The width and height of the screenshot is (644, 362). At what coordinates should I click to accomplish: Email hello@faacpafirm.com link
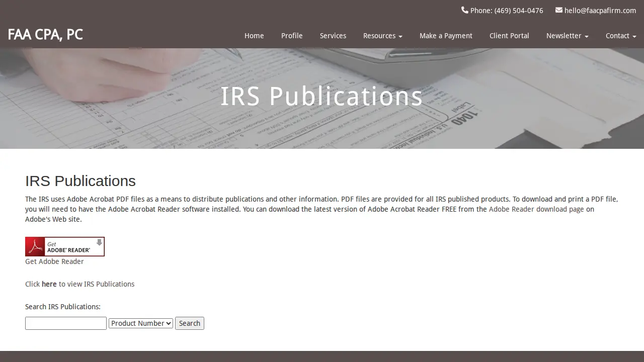point(600,11)
